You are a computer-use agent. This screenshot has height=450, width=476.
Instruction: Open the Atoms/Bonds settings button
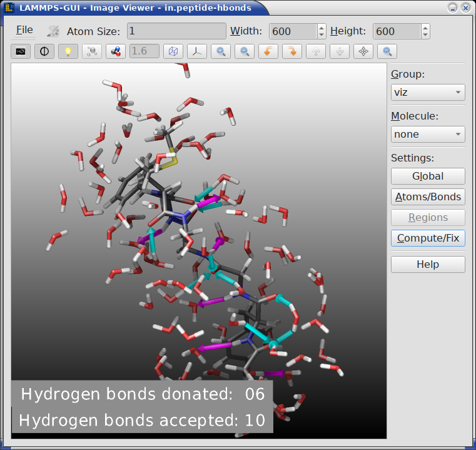click(428, 197)
